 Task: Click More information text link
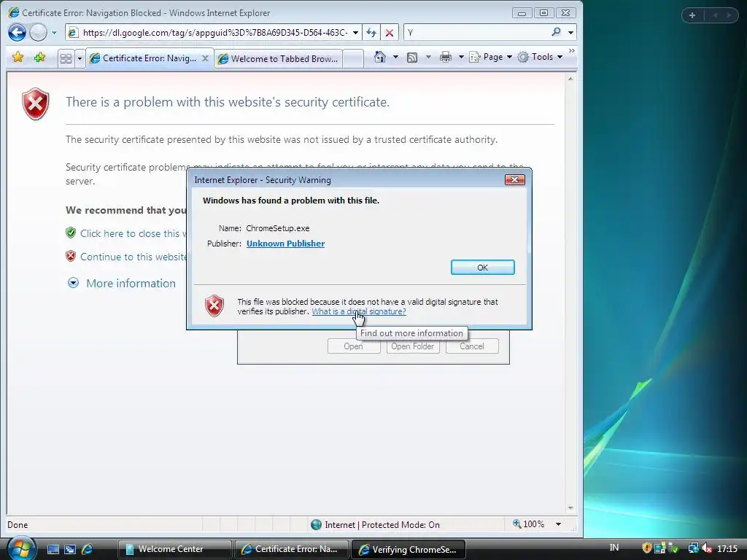point(131,284)
